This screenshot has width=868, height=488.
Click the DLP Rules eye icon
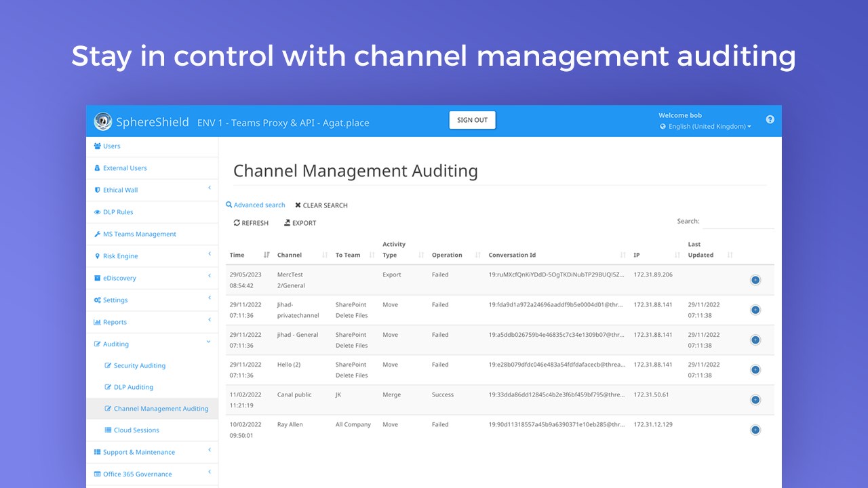(98, 212)
